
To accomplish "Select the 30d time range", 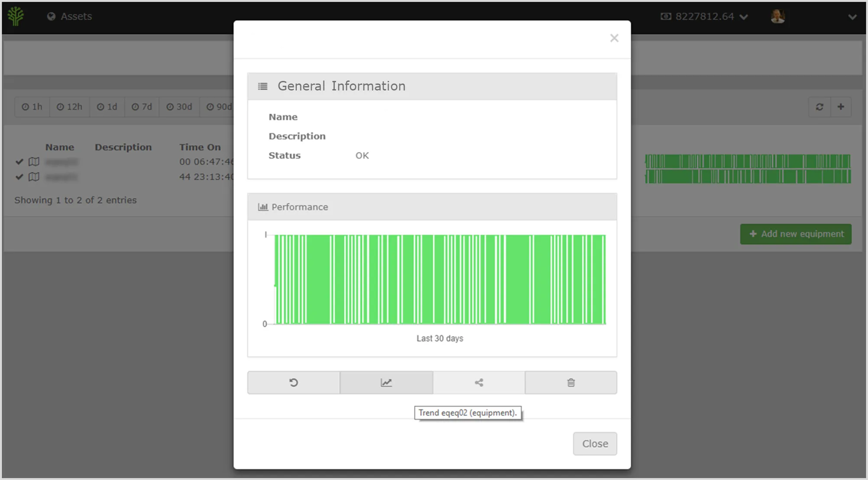I will [179, 107].
